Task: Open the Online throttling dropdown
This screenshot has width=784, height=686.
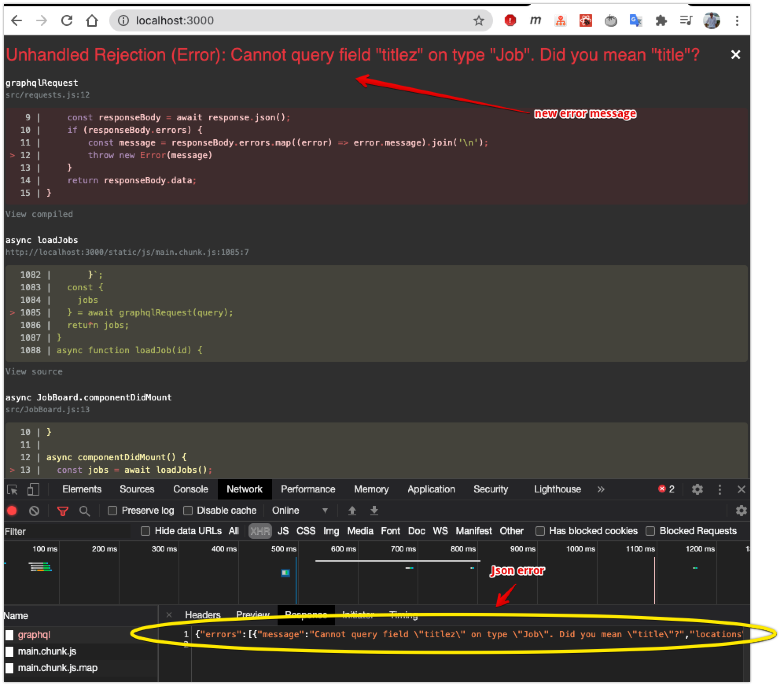Action: 300,510
